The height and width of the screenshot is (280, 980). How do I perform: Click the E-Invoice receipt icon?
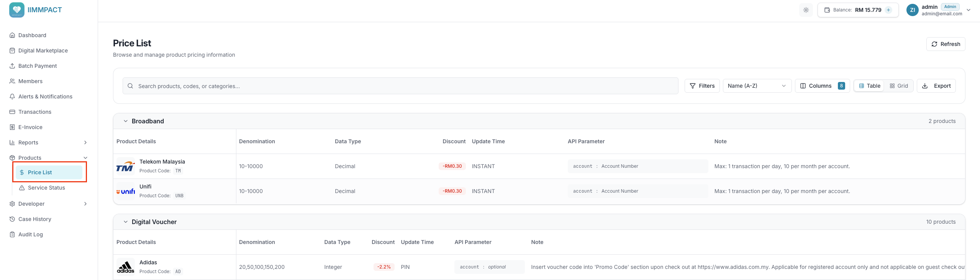(x=12, y=127)
